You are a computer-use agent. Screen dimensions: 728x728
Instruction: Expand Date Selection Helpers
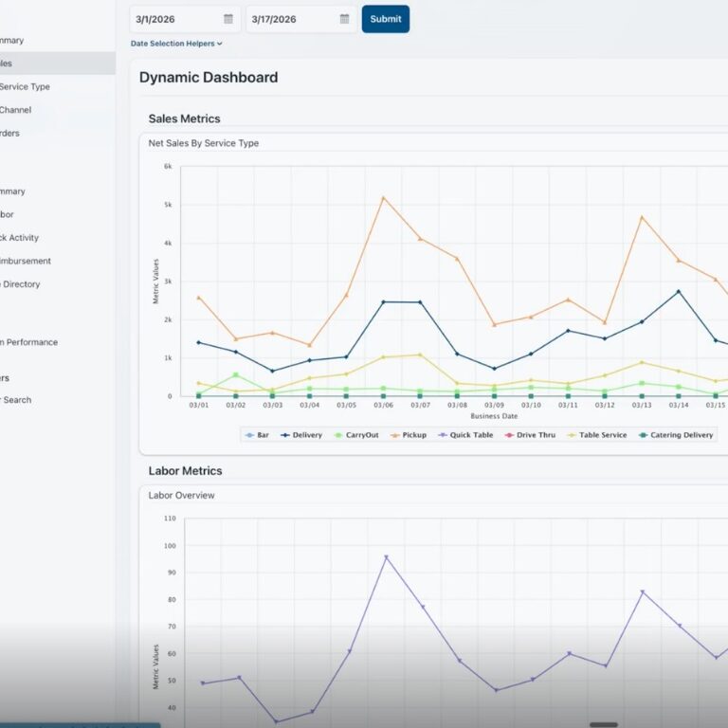click(x=176, y=44)
